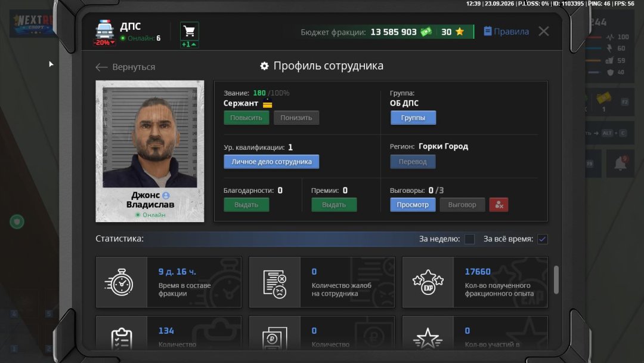Click the ruble documents stat icon
Image resolution: width=644 pixels, height=363 pixels.
[x=275, y=339]
